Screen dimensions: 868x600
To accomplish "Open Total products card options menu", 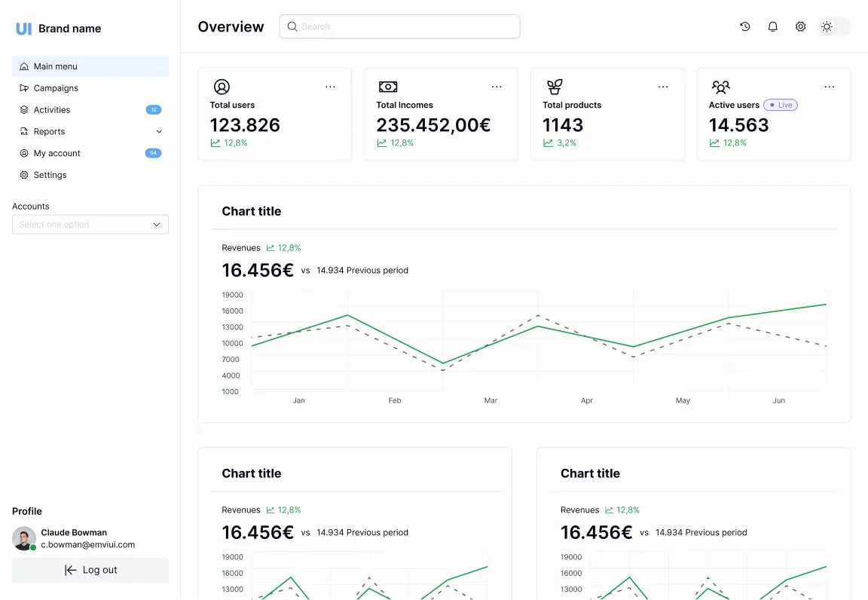I will [662, 87].
